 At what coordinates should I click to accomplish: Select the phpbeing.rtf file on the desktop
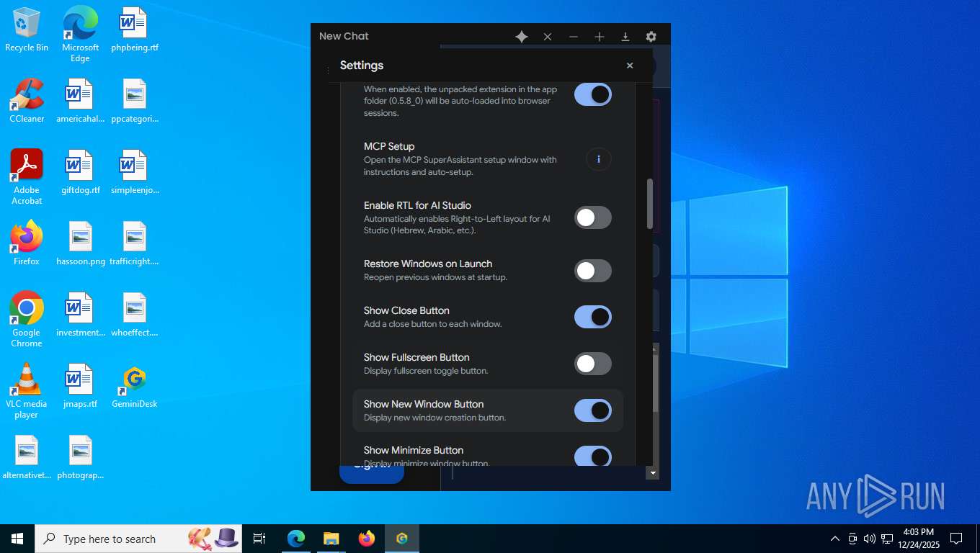(135, 30)
